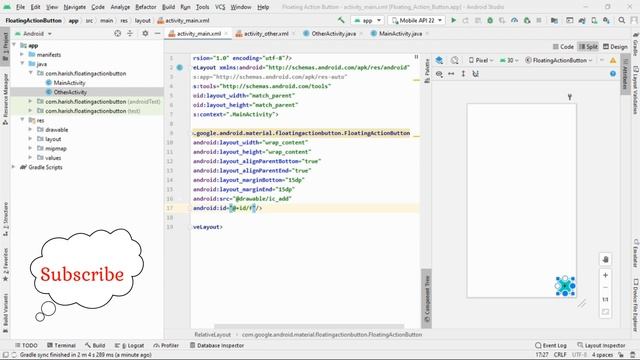Click the blue help icon in designer
This screenshot has height=360, width=640.
click(x=613, y=74)
